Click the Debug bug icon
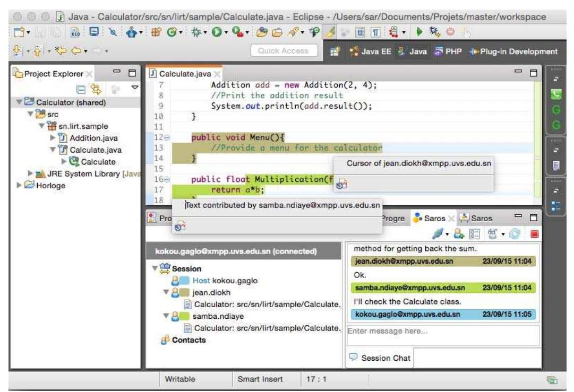This screenshot has height=392, width=574. pyautogui.click(x=196, y=32)
